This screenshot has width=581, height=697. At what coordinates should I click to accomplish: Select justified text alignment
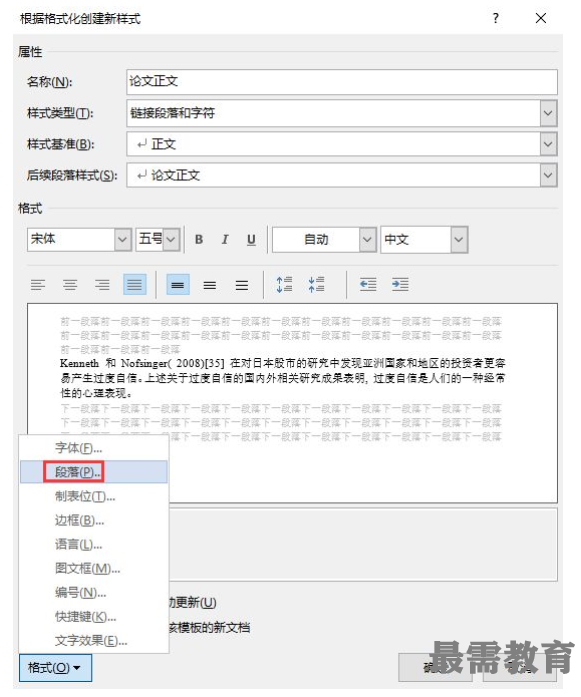click(x=135, y=284)
